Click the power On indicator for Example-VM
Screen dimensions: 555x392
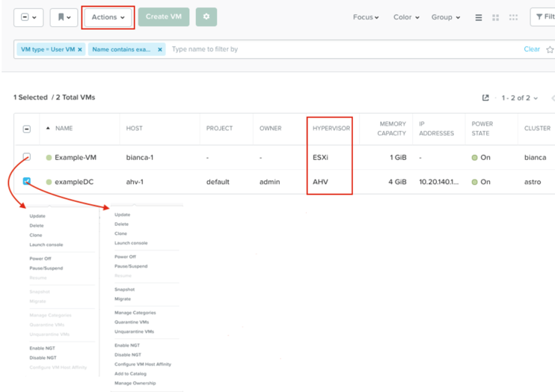point(482,157)
